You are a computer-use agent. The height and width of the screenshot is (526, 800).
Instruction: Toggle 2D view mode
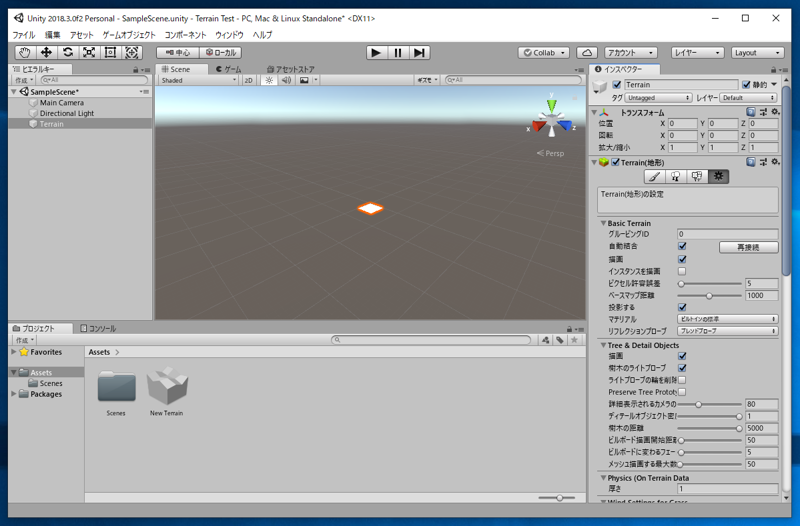point(248,80)
